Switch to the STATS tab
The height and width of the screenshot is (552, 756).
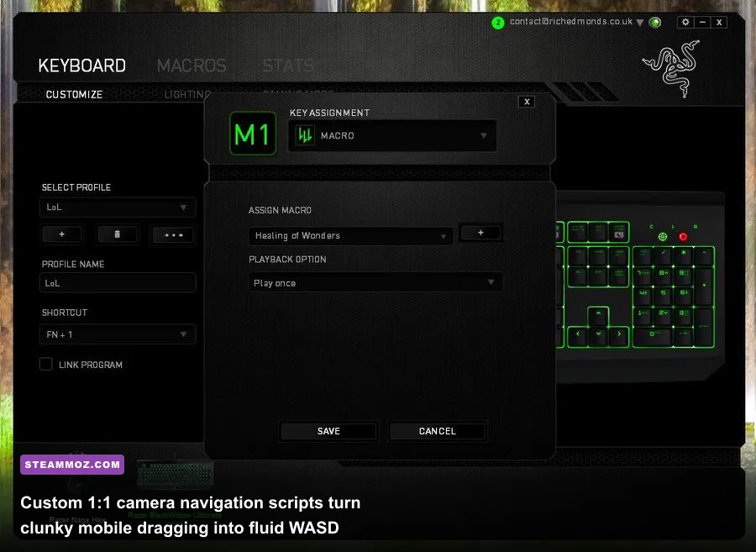coord(288,66)
